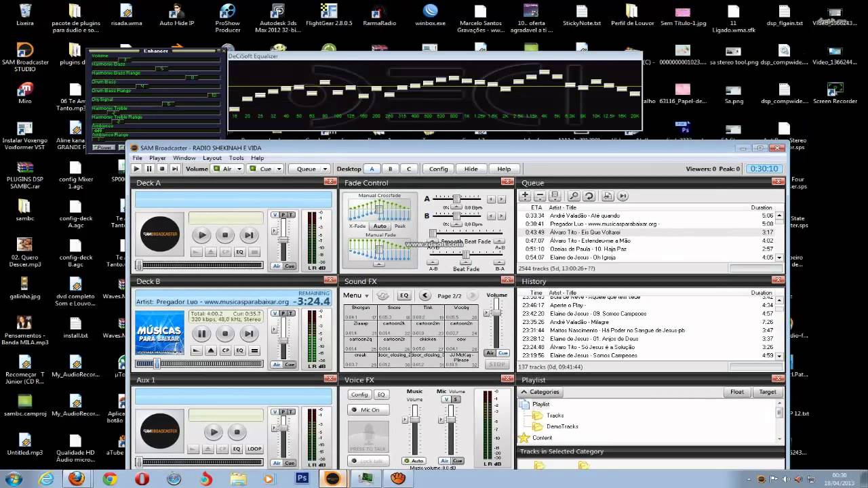Switch to Desktop B
The width and height of the screenshot is (868, 488).
[x=390, y=169]
